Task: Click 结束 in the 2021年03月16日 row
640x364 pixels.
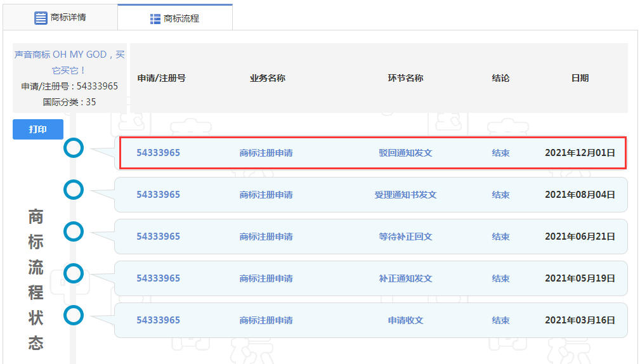Action: pyautogui.click(x=500, y=320)
